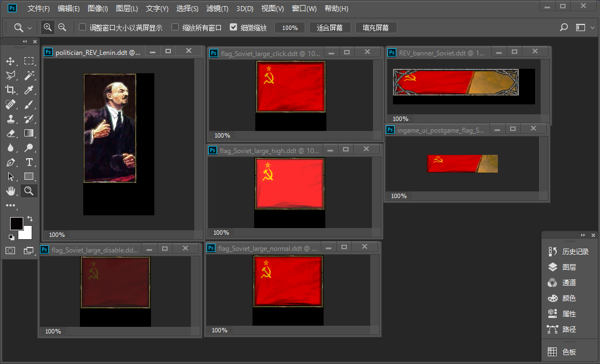Enable 缩放所有窗口 checkbox
Image resolution: width=600 pixels, height=364 pixels.
(175, 27)
